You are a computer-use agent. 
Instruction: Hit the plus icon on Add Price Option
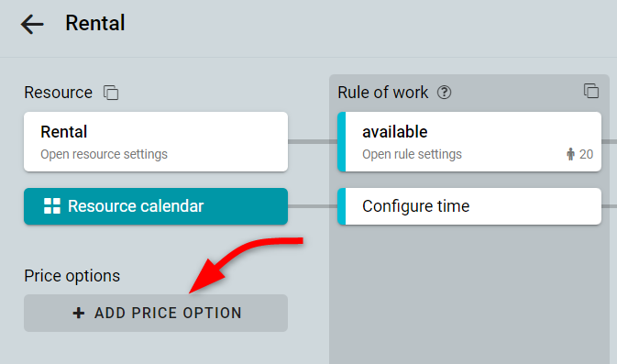pos(79,313)
